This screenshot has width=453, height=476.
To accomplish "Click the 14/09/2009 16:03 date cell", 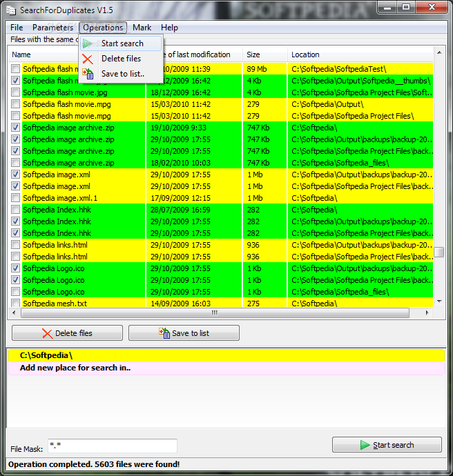I will [x=194, y=303].
